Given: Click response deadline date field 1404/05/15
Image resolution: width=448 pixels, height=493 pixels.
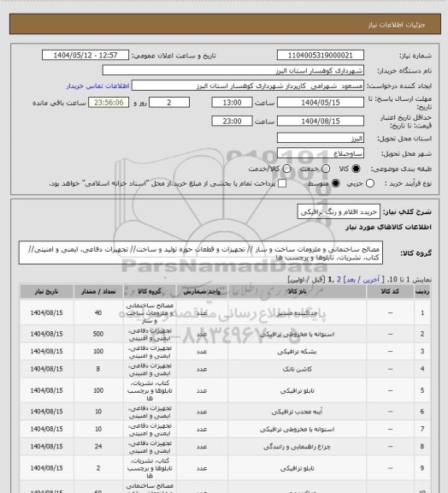Looking at the screenshot, I should (321, 103).
